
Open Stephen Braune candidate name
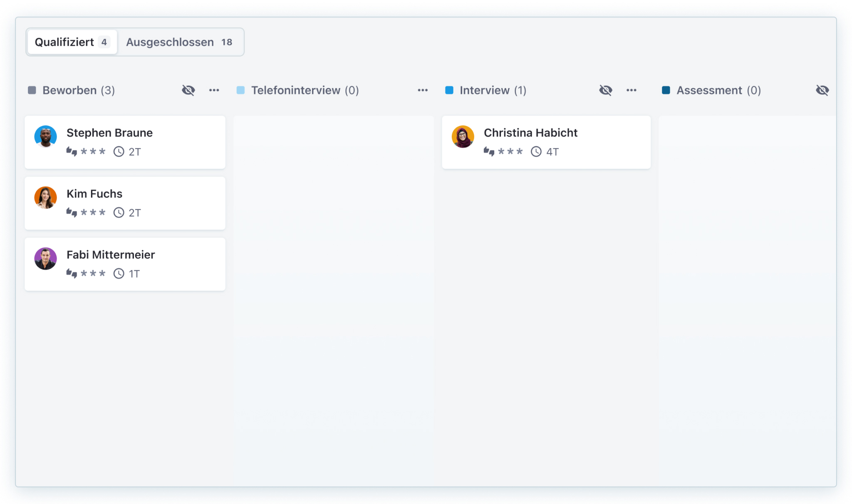109,133
